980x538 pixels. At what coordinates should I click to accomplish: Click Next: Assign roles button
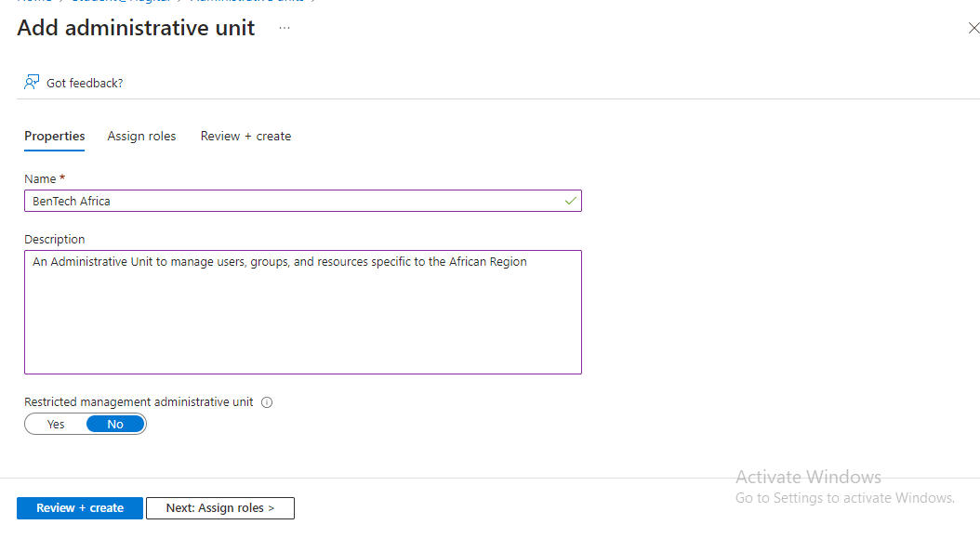tap(220, 508)
